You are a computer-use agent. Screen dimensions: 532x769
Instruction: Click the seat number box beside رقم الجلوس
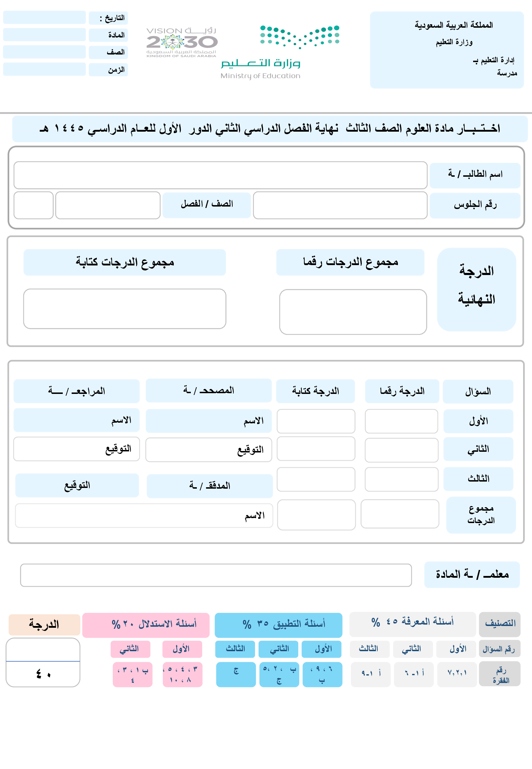coord(340,205)
